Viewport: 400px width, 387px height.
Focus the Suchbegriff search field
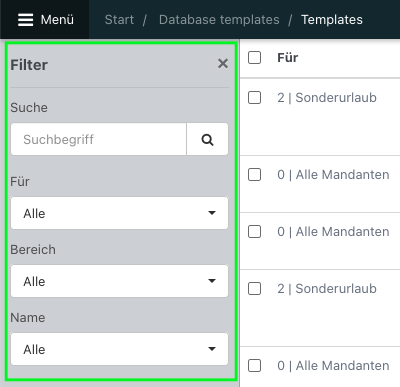(99, 139)
